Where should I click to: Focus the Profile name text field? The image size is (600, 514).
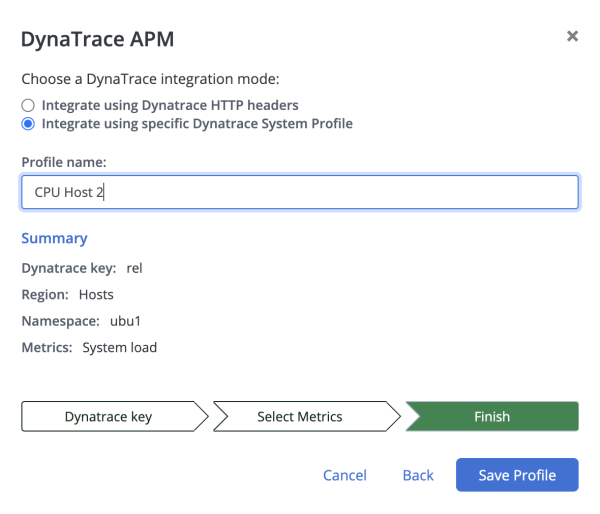click(300, 192)
